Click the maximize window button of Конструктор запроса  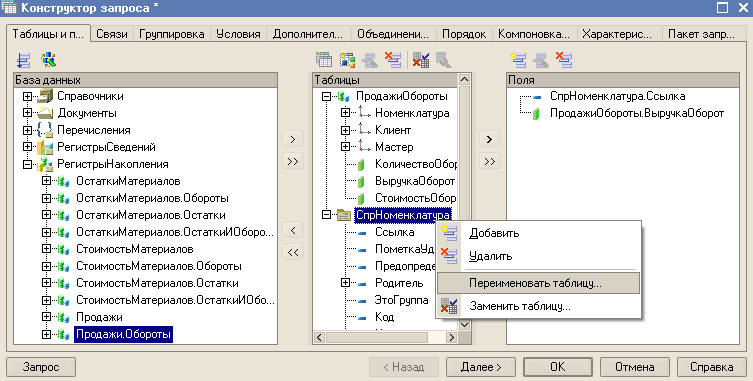point(722,7)
